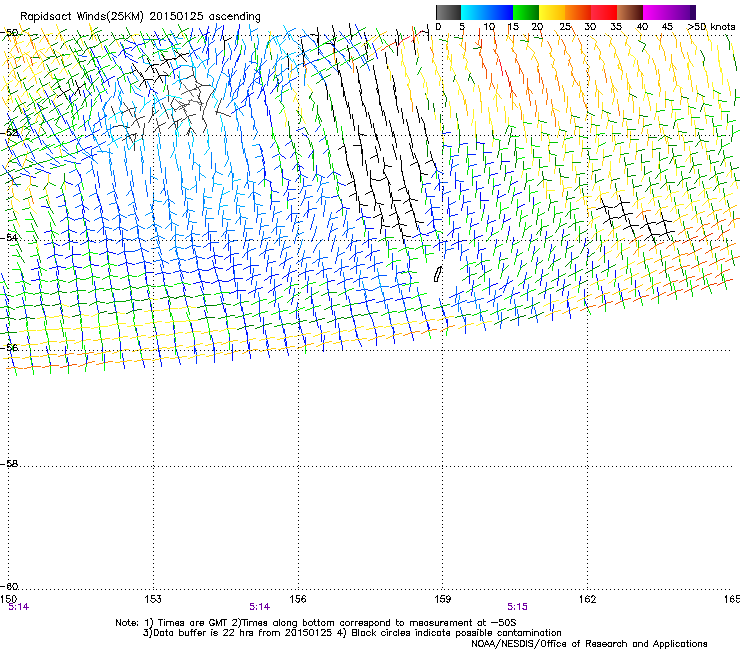Click the '5' label under the color bar
This screenshot has width=740, height=650.
point(462,26)
